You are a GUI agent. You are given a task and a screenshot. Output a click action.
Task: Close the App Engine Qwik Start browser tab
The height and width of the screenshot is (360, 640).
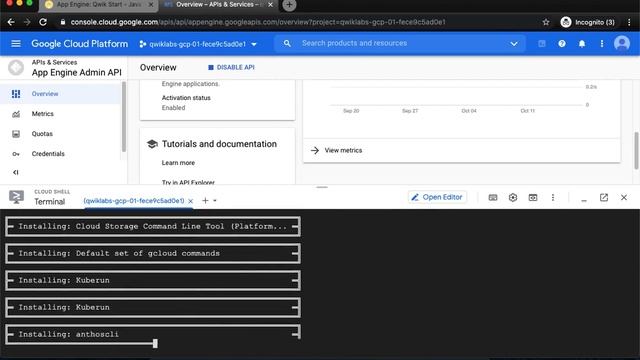151,5
